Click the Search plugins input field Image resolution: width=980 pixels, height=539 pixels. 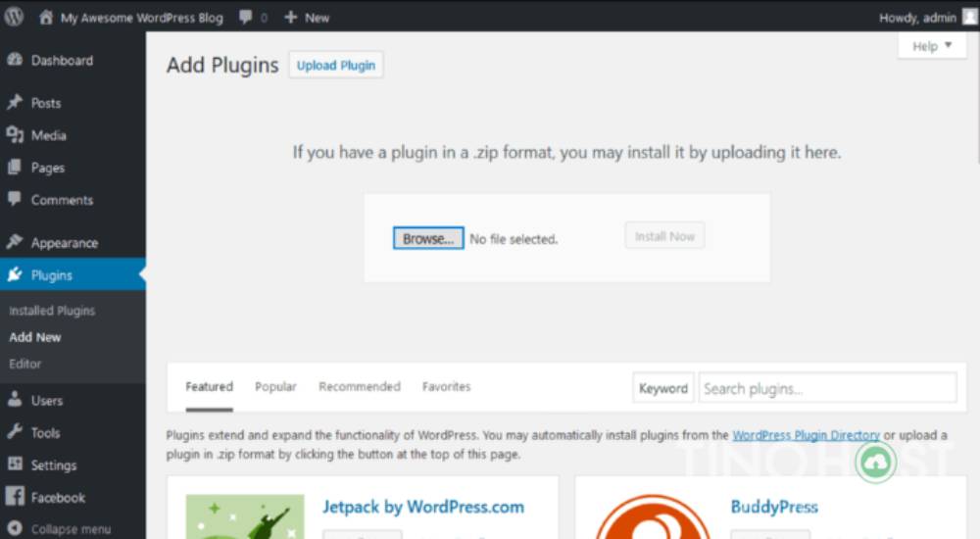click(827, 388)
